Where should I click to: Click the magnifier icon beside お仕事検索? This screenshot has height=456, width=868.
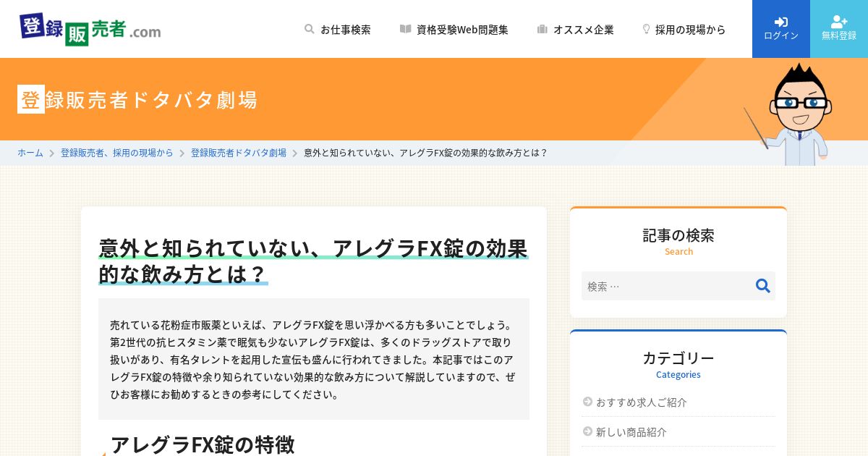pyautogui.click(x=310, y=29)
